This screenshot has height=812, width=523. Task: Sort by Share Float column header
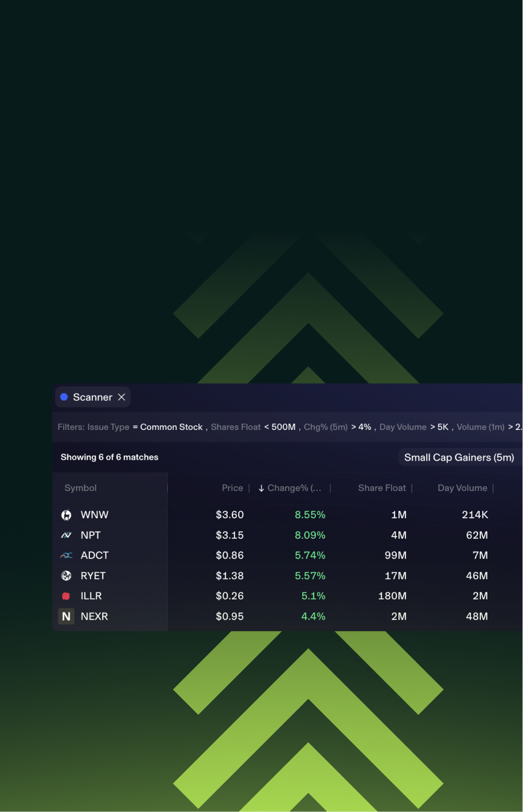point(382,488)
